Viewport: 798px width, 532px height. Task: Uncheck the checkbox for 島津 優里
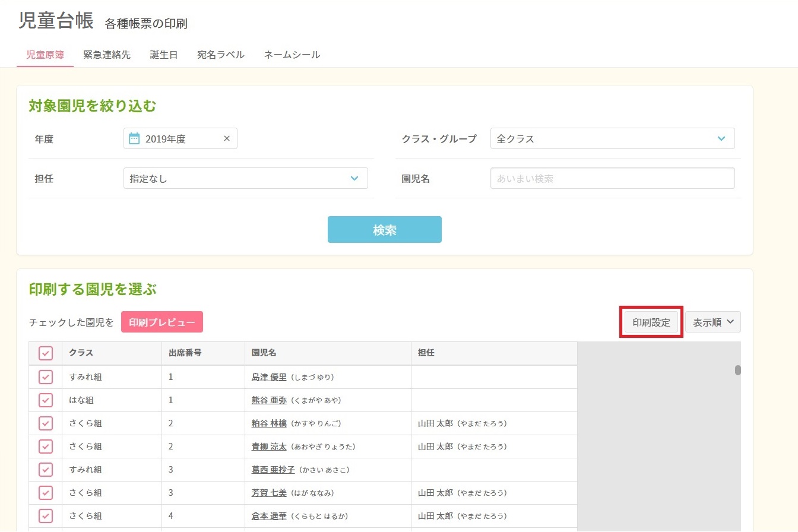pos(46,377)
